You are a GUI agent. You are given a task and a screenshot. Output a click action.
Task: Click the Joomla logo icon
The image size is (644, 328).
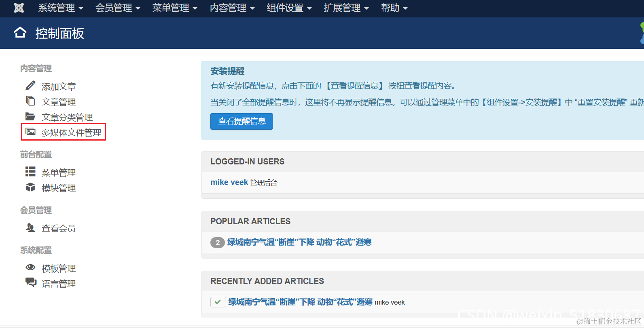coord(19,8)
